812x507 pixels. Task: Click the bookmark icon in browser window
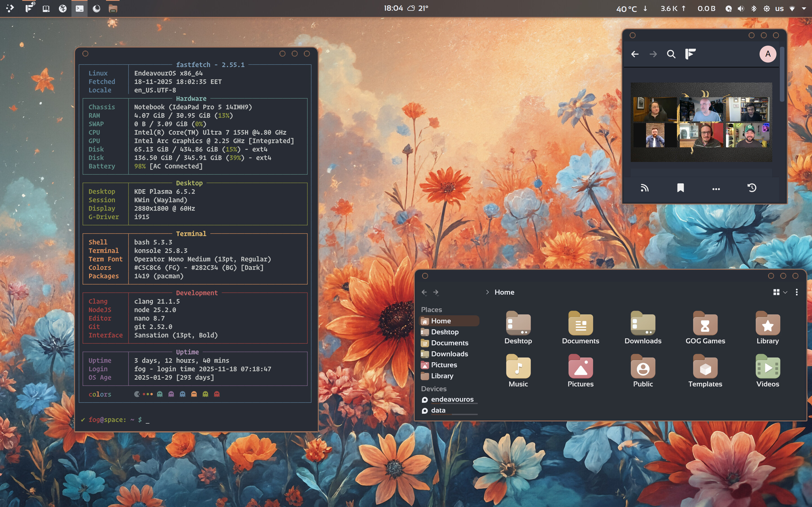point(680,188)
